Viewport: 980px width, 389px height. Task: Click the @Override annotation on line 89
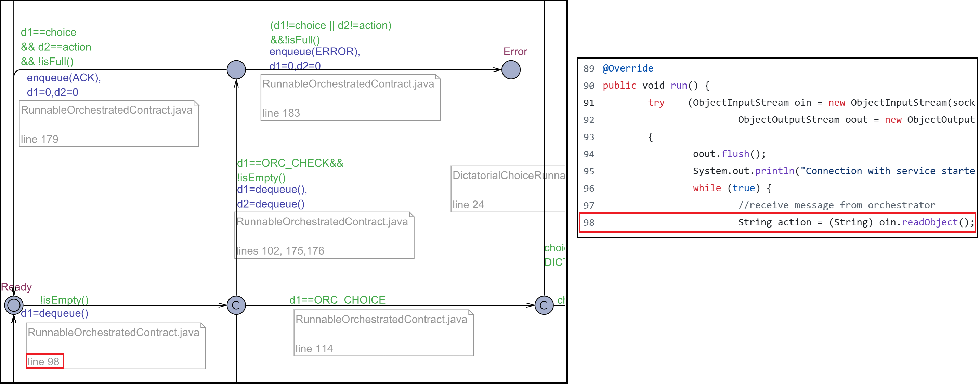pos(628,68)
